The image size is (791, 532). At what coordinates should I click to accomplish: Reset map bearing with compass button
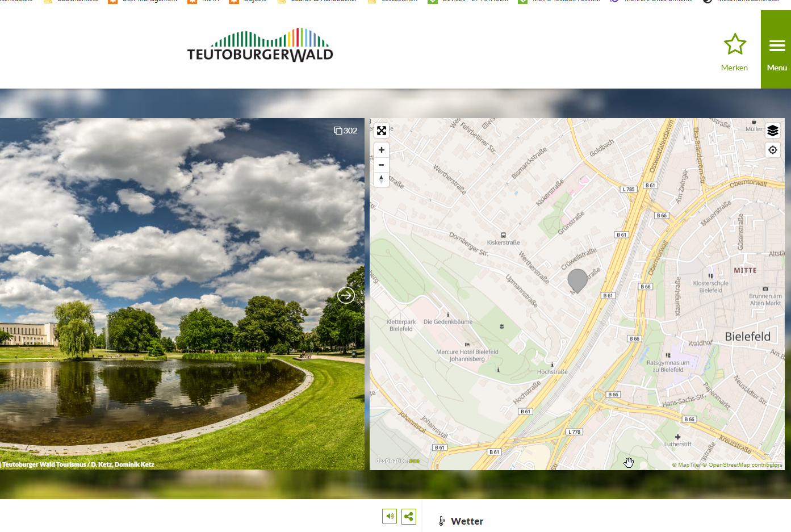click(x=382, y=179)
